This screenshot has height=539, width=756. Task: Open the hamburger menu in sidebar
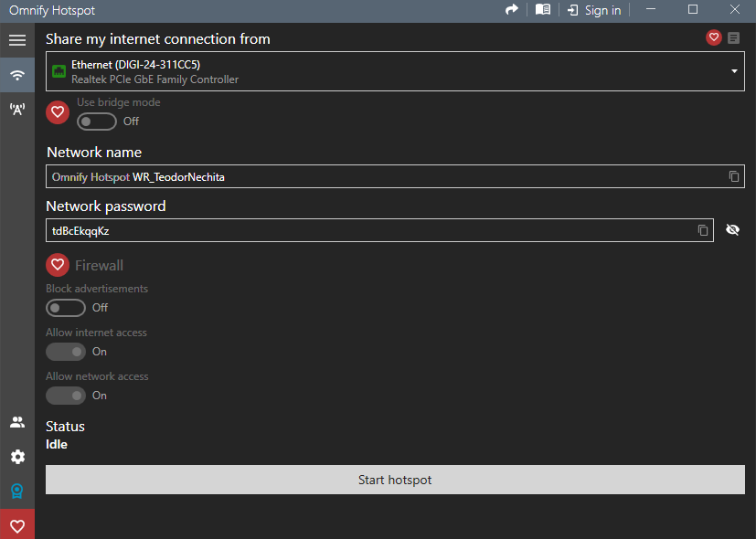[17, 40]
